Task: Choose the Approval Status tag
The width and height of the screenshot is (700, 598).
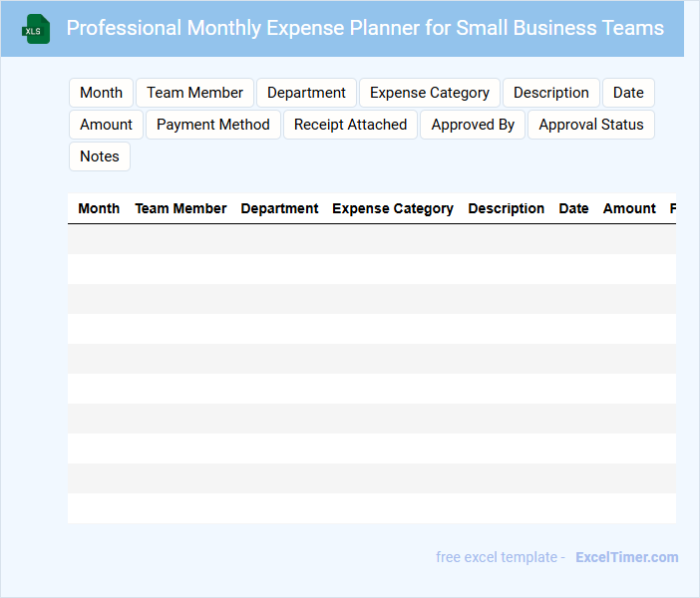Action: [x=591, y=125]
